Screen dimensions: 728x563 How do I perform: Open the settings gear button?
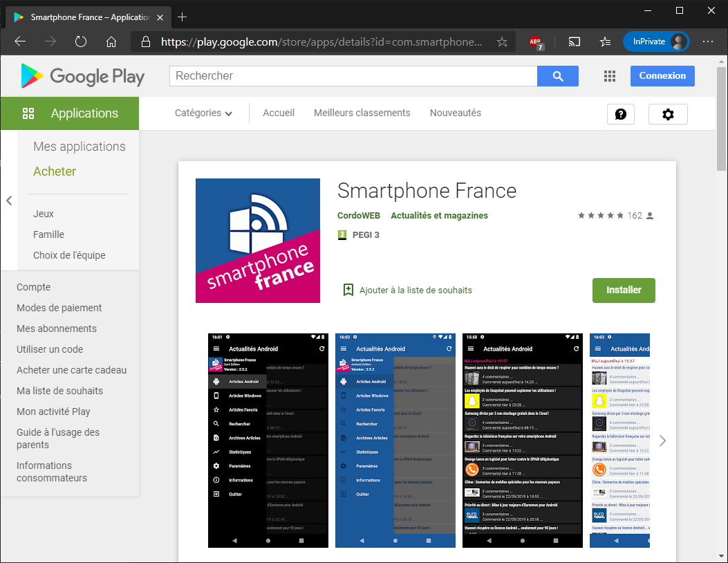click(x=668, y=114)
